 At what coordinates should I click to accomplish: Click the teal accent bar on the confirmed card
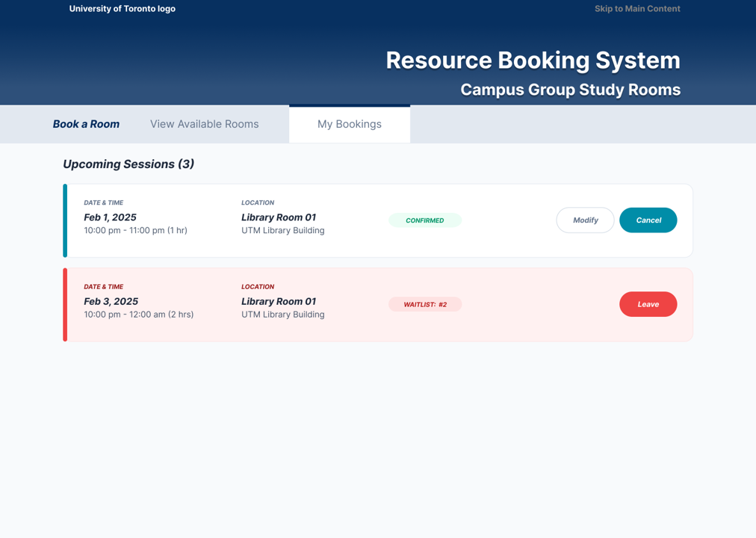pyautogui.click(x=65, y=220)
